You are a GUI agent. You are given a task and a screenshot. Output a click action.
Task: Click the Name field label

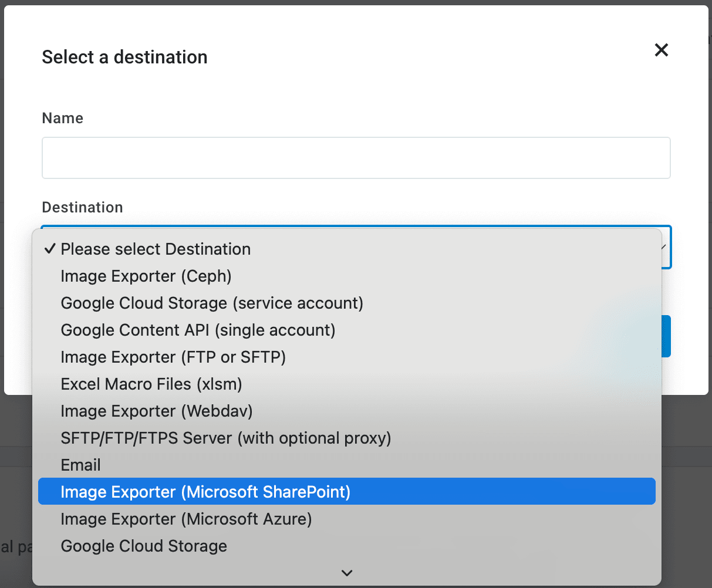62,118
